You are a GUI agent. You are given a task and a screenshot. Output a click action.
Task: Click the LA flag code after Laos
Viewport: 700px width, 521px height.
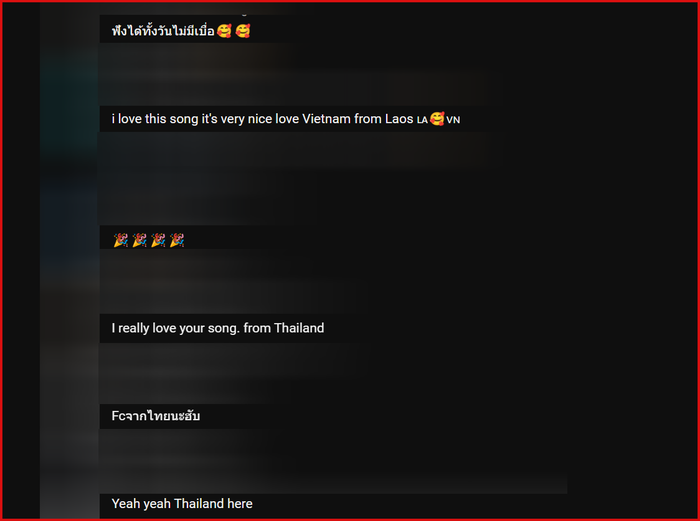(x=422, y=120)
